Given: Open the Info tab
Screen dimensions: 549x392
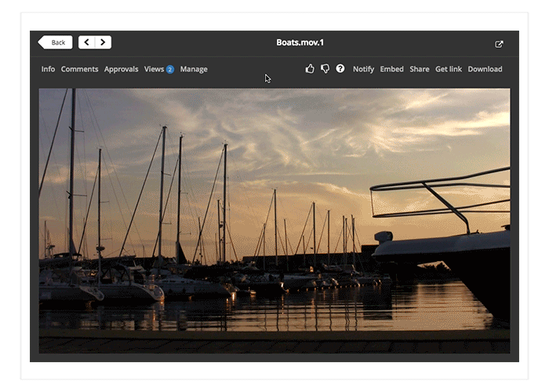Looking at the screenshot, I should 48,69.
